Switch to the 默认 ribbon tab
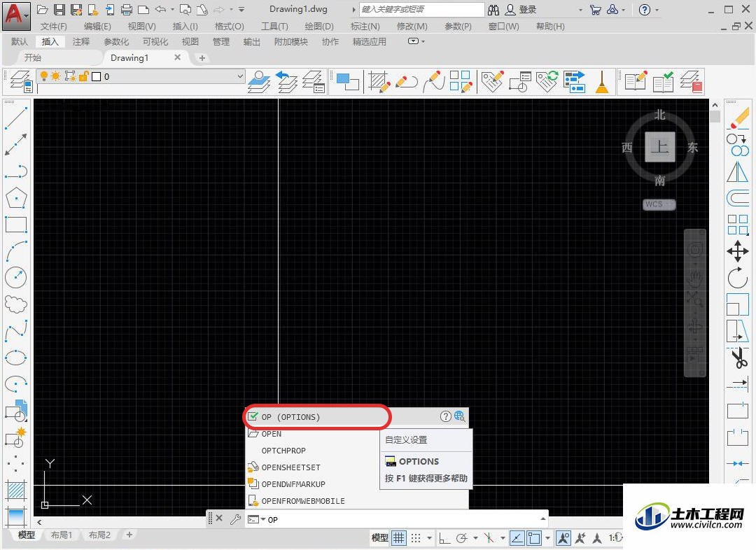The height and width of the screenshot is (550, 756). click(20, 42)
